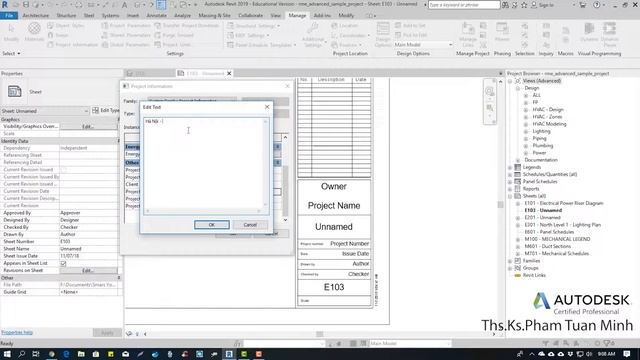
Task: Close the Edit Text dialog
Action: tap(267, 107)
